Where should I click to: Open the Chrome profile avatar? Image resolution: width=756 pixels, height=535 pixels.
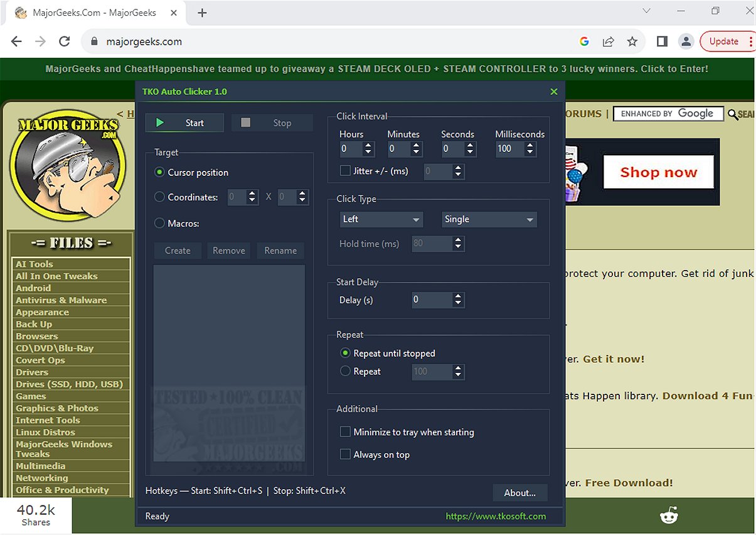[x=686, y=41]
